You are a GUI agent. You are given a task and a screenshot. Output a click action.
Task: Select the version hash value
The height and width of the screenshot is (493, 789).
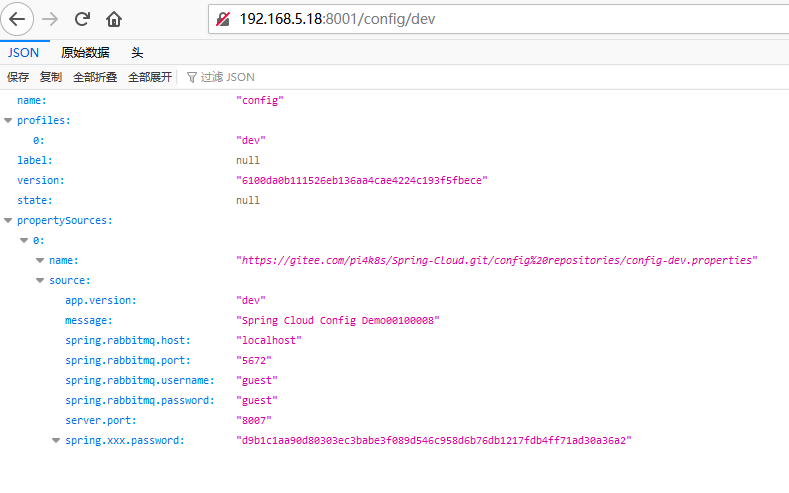pyautogui.click(x=362, y=180)
